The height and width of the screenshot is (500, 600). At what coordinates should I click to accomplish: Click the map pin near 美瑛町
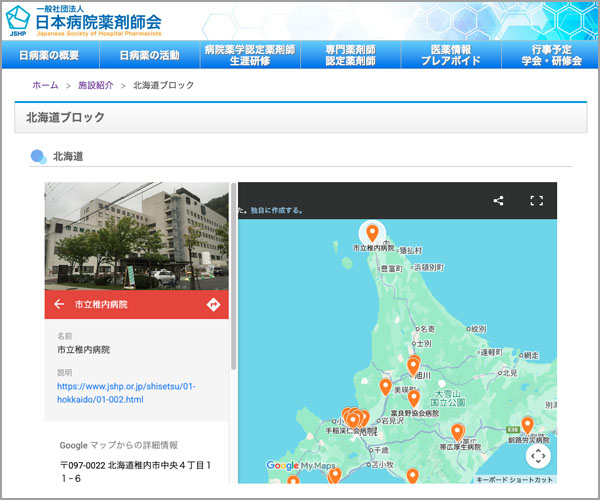pyautogui.click(x=385, y=386)
